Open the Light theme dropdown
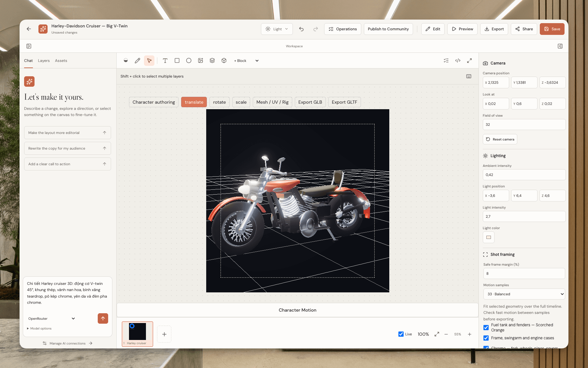 [277, 29]
